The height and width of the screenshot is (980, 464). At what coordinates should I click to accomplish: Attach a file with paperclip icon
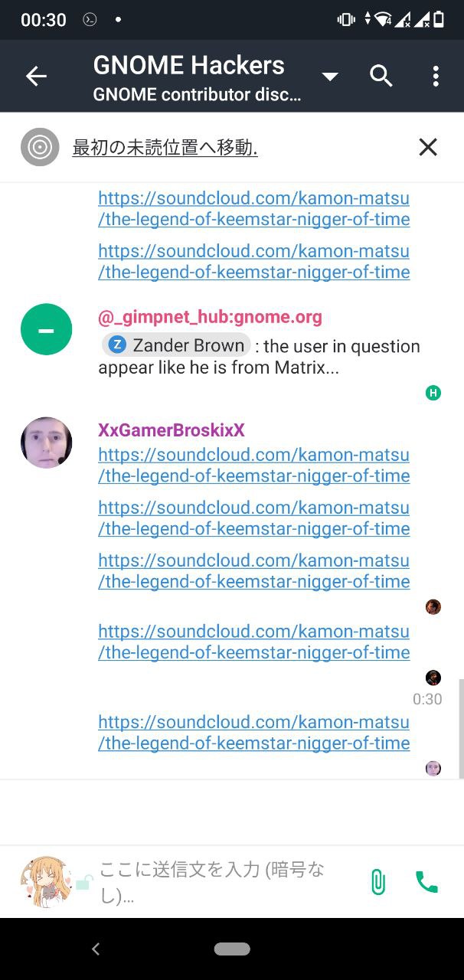coord(377,882)
